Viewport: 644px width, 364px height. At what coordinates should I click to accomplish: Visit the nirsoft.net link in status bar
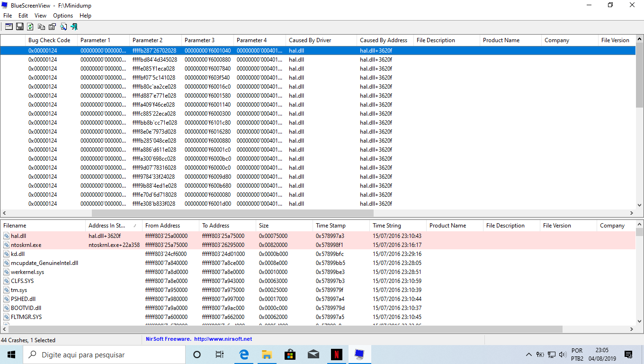223,339
